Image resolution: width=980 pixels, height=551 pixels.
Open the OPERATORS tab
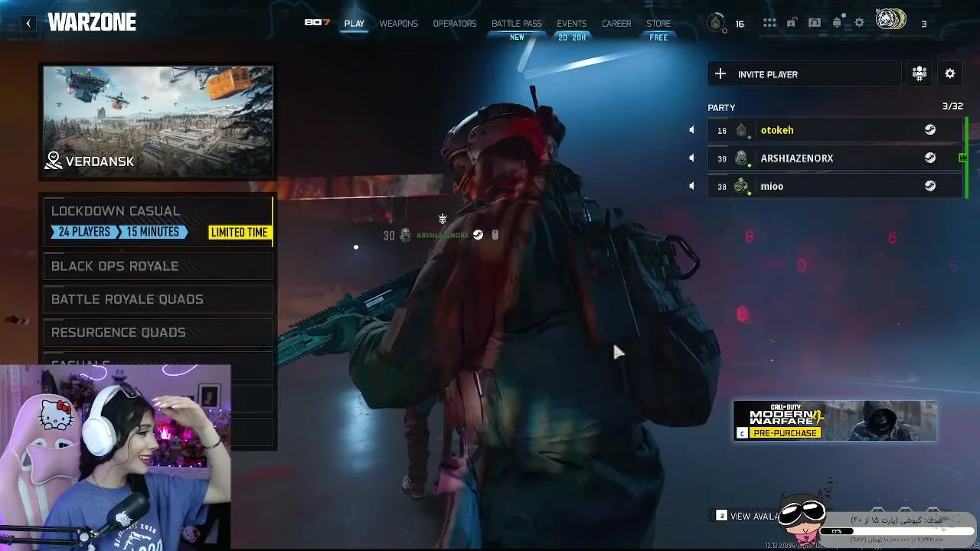[x=455, y=24]
